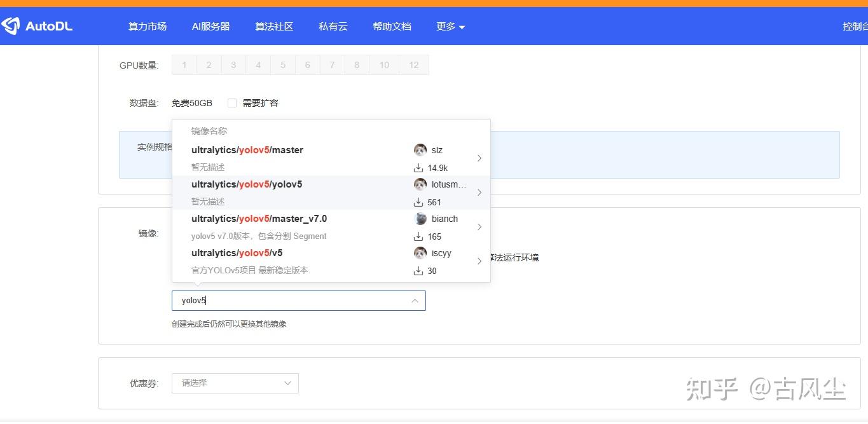Open the 算力市场 menu item
Image resolution: width=868 pixels, height=424 pixels.
147,26
